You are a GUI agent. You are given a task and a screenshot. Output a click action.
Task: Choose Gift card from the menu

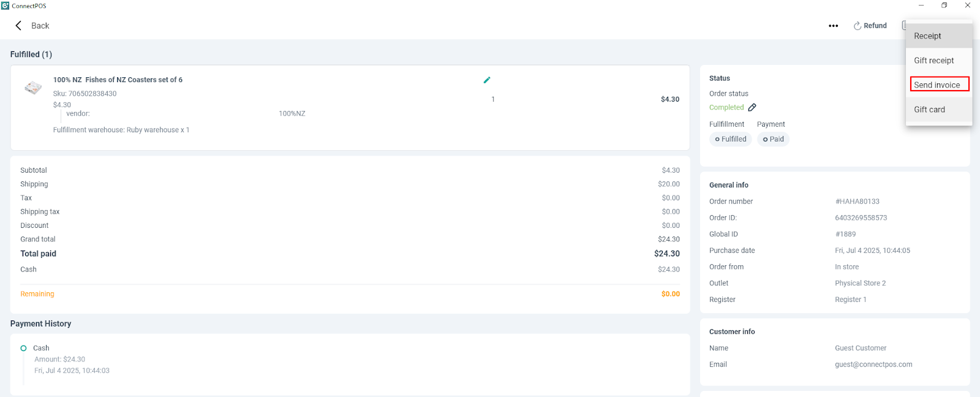coord(929,110)
